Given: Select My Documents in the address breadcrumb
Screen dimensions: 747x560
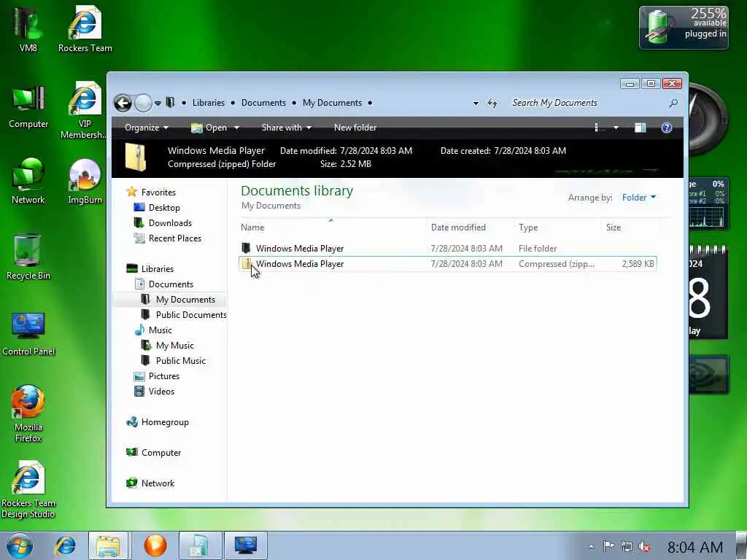Looking at the screenshot, I should [x=332, y=103].
